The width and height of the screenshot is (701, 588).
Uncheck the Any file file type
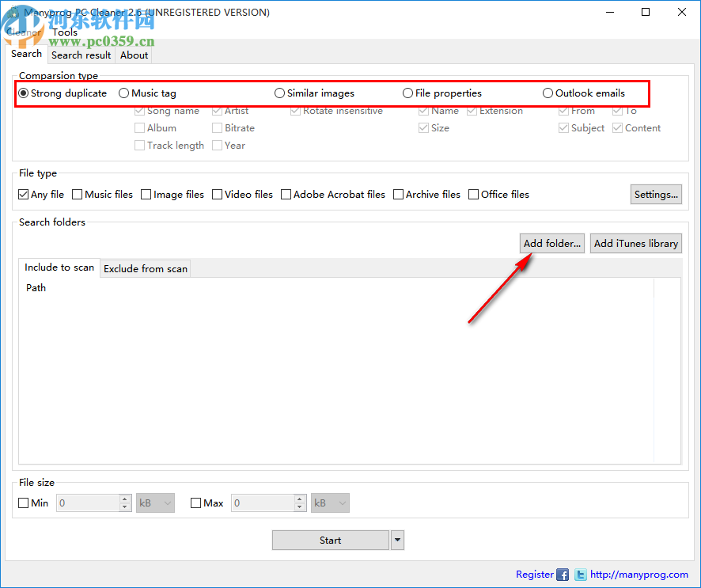[23, 194]
